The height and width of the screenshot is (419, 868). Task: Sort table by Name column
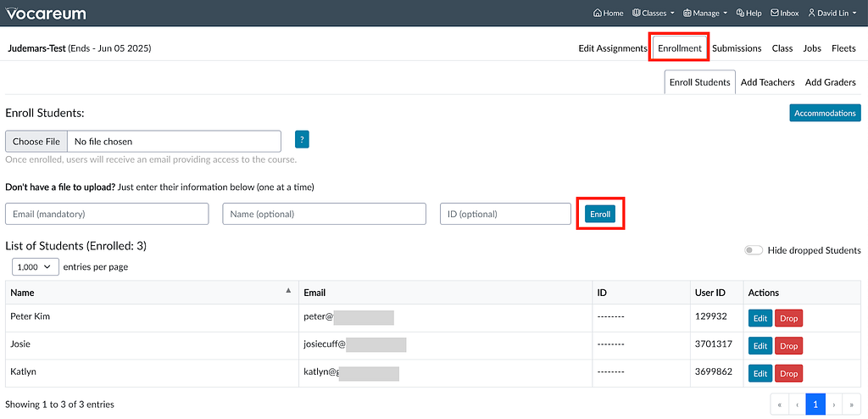pos(152,293)
